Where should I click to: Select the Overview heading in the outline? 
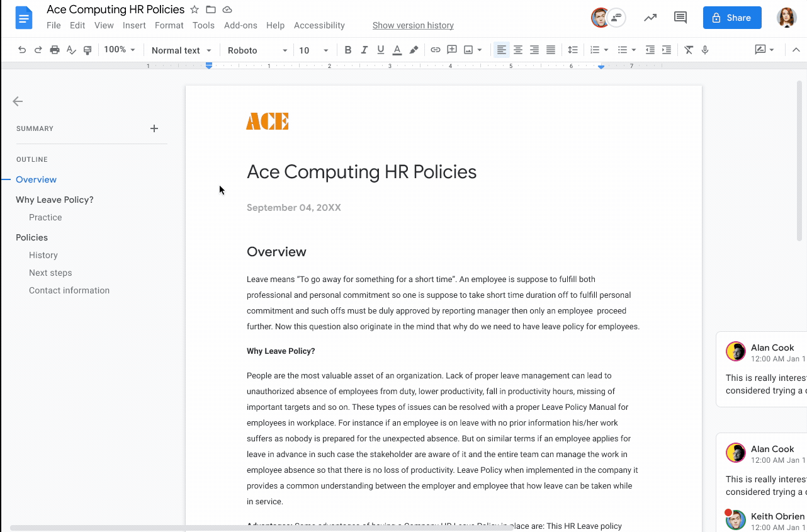pos(36,179)
